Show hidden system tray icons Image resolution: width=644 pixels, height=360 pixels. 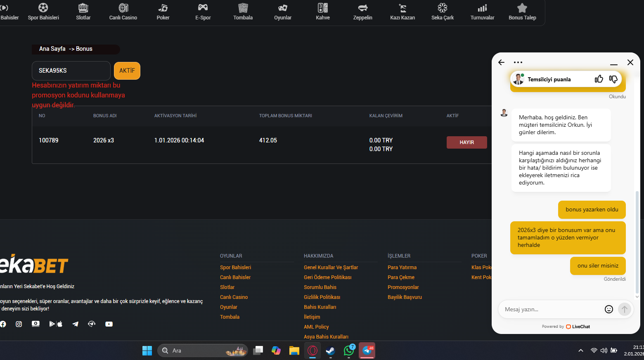tap(581, 351)
